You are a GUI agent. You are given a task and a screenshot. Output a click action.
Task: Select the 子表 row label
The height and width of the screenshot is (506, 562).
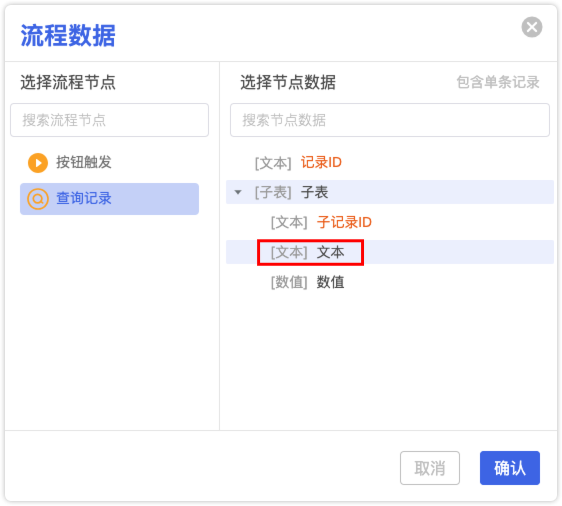pyautogui.click(x=314, y=192)
